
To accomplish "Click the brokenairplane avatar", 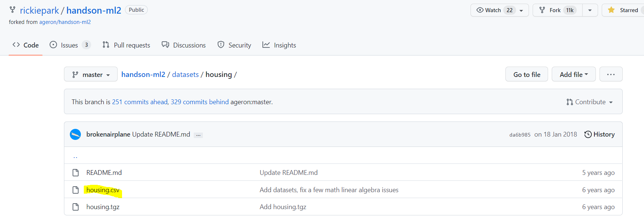I will click(75, 134).
